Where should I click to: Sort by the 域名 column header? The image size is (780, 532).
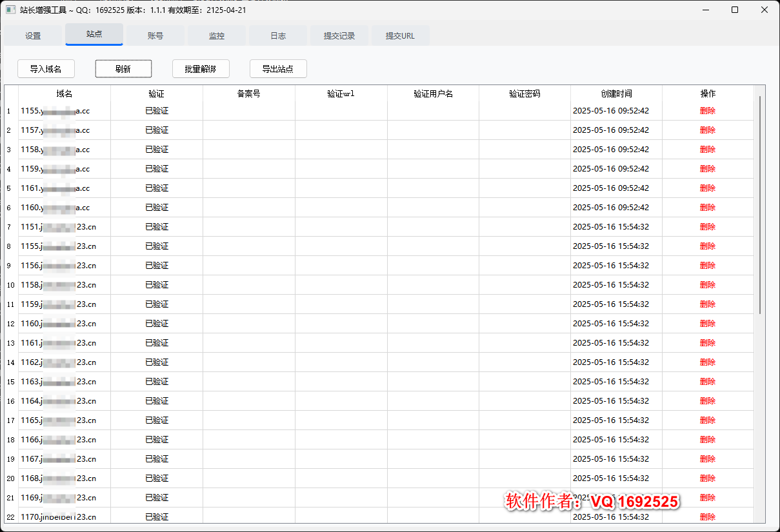(x=65, y=94)
